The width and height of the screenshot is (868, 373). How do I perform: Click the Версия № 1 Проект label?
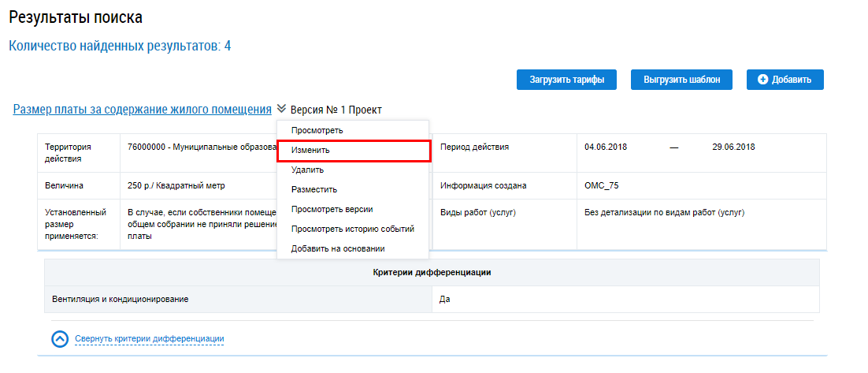pyautogui.click(x=336, y=110)
